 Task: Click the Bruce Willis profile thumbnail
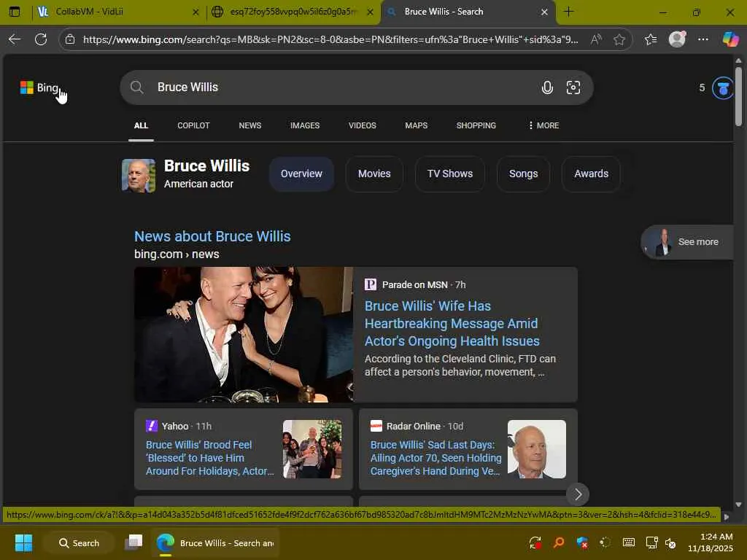click(139, 176)
